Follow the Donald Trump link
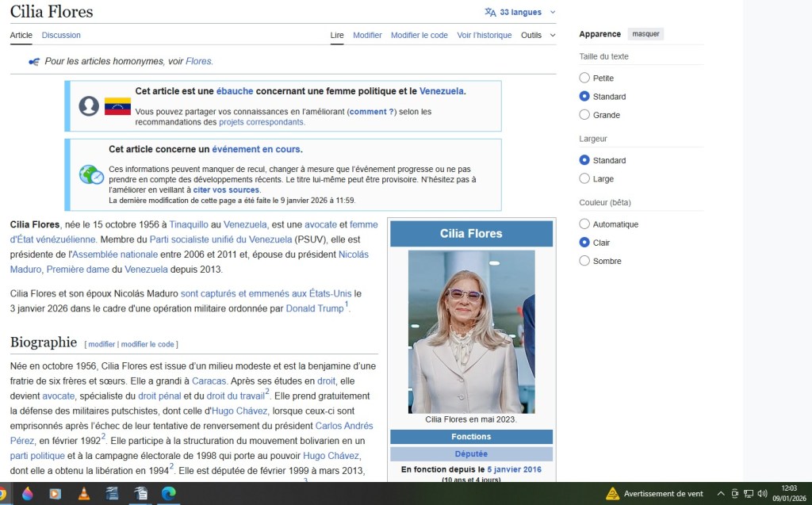812x505 pixels. click(314, 308)
